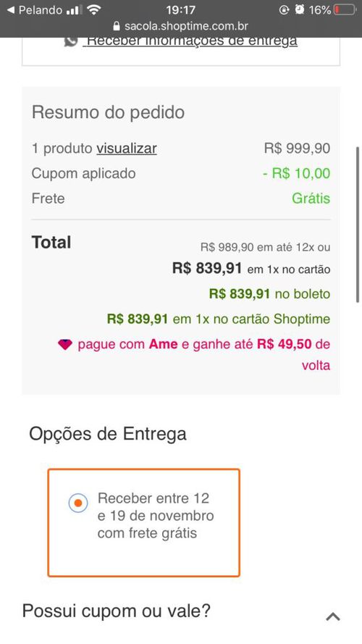Tap the page scrollbar on the right edge
The width and height of the screenshot is (362, 644).
pos(358,225)
